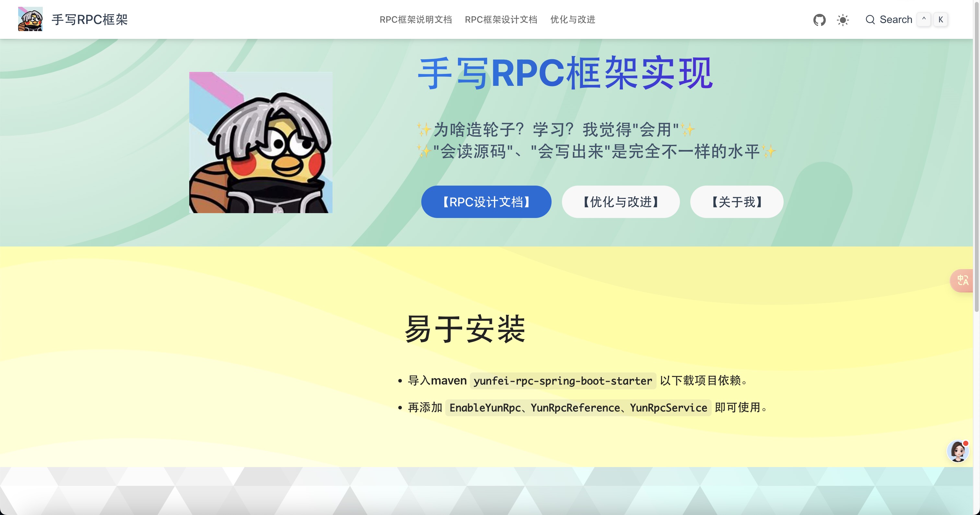Toggle light/dark theme sun icon
The height and width of the screenshot is (515, 980).
pos(843,20)
